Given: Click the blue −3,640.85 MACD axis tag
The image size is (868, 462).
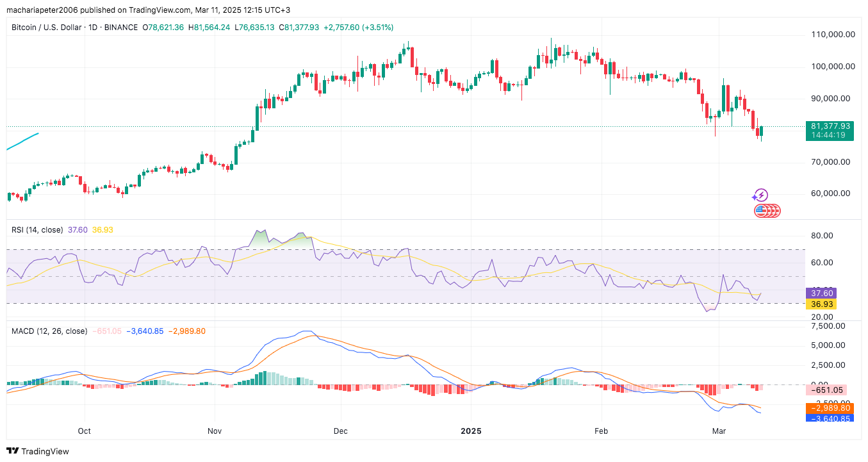Looking at the screenshot, I should (x=829, y=418).
